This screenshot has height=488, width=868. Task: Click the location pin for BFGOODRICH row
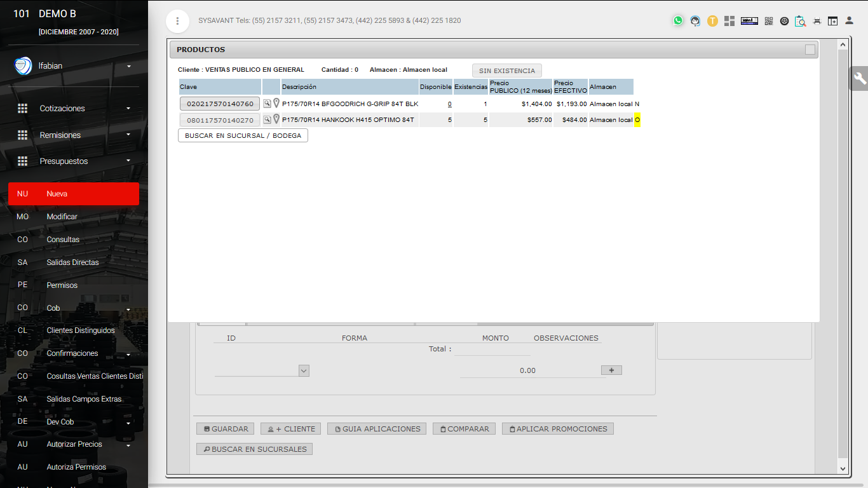(276, 103)
